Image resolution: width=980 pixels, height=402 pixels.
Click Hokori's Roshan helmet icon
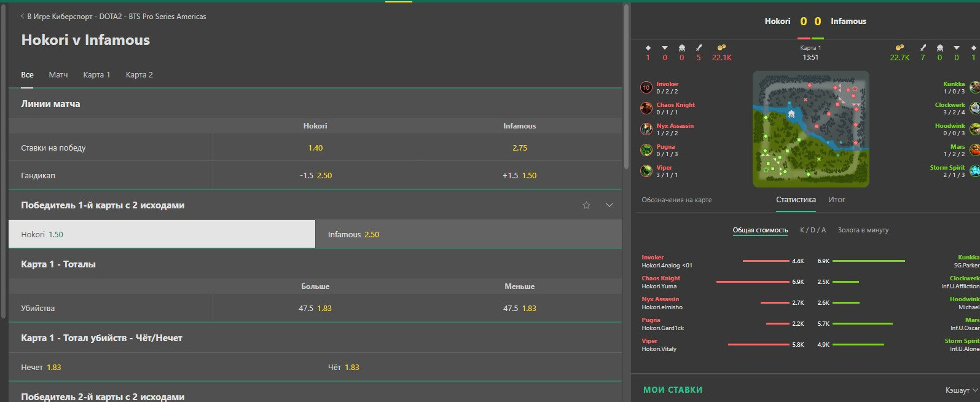point(681,47)
